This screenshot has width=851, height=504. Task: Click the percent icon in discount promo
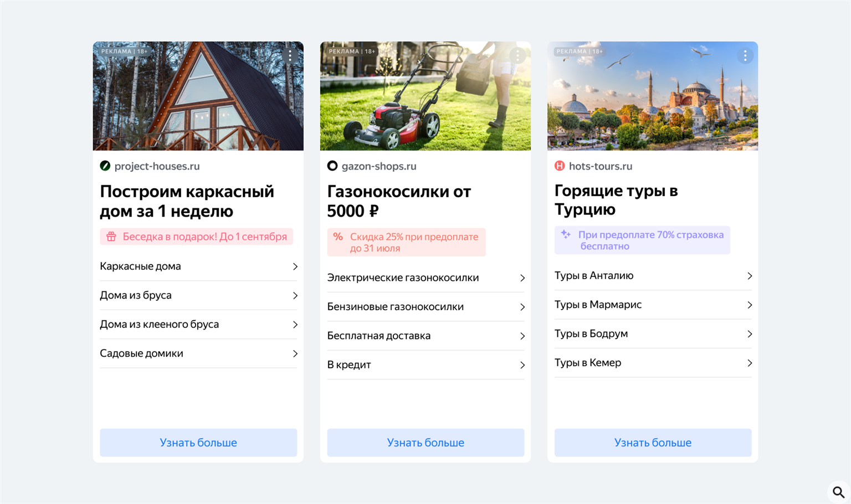[338, 236]
